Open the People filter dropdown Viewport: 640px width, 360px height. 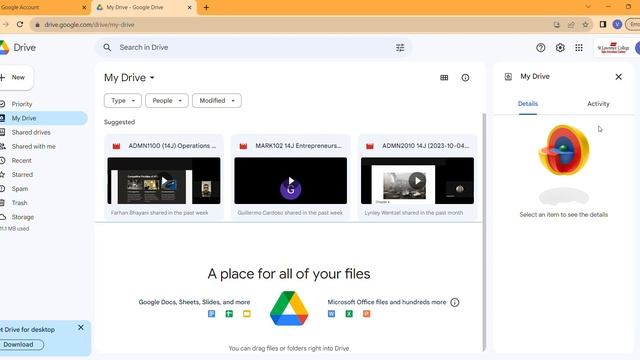167,100
